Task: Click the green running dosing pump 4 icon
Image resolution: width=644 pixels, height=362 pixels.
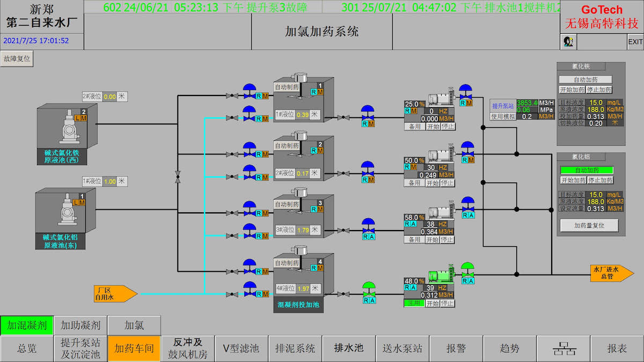Action: [x=441, y=276]
